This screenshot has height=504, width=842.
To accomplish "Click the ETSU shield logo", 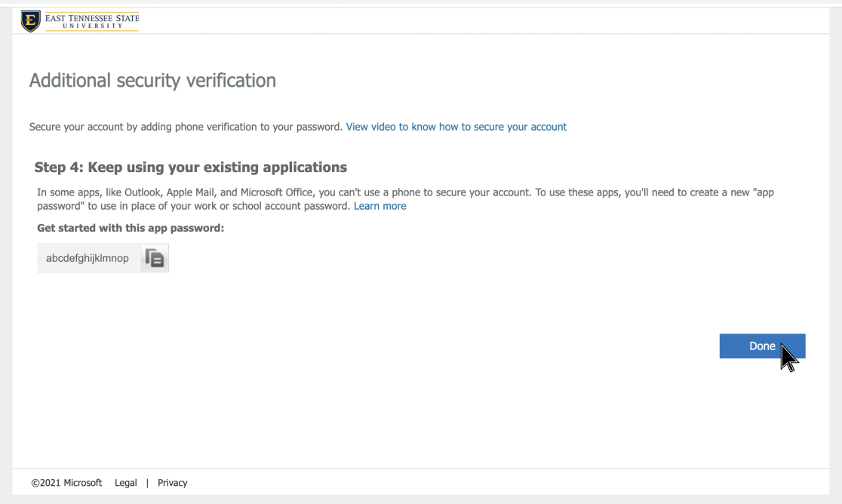I will click(x=31, y=21).
